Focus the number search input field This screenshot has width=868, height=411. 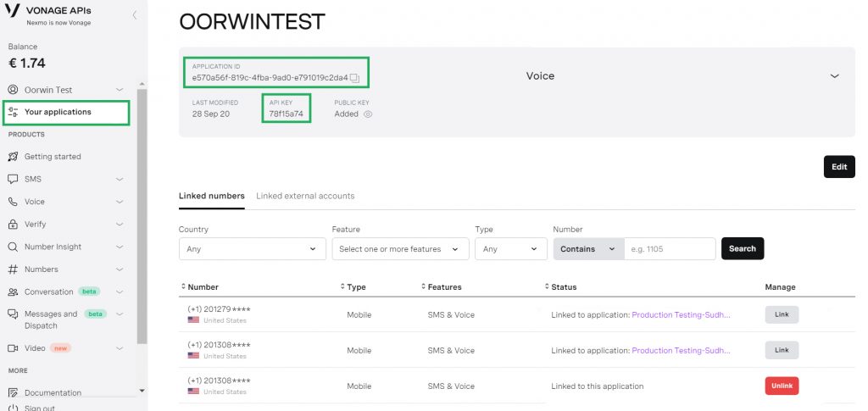point(670,249)
